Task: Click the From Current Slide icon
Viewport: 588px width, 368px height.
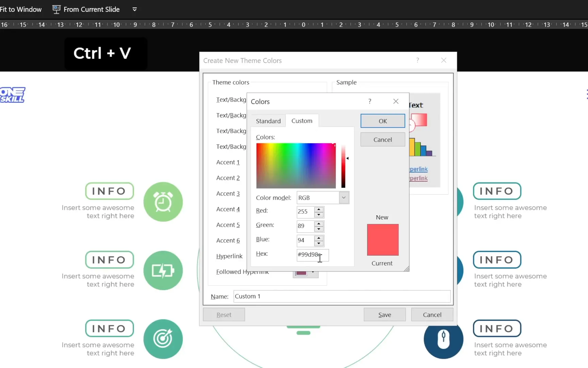Action: 56,9
